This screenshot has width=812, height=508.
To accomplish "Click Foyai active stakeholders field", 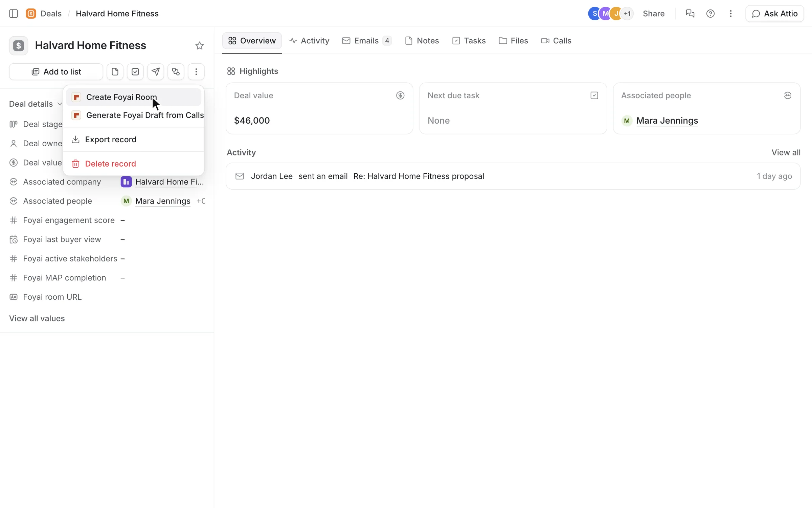I will pyautogui.click(x=107, y=259).
